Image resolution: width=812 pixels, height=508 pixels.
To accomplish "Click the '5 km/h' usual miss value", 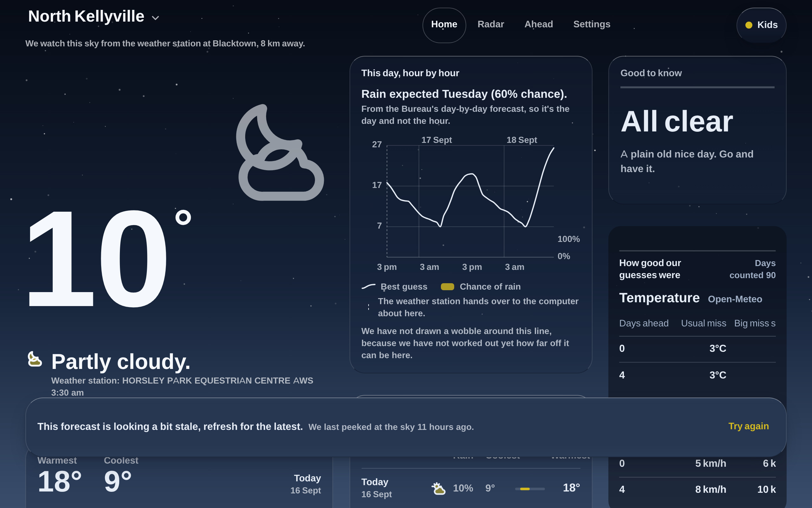I will pos(710,463).
